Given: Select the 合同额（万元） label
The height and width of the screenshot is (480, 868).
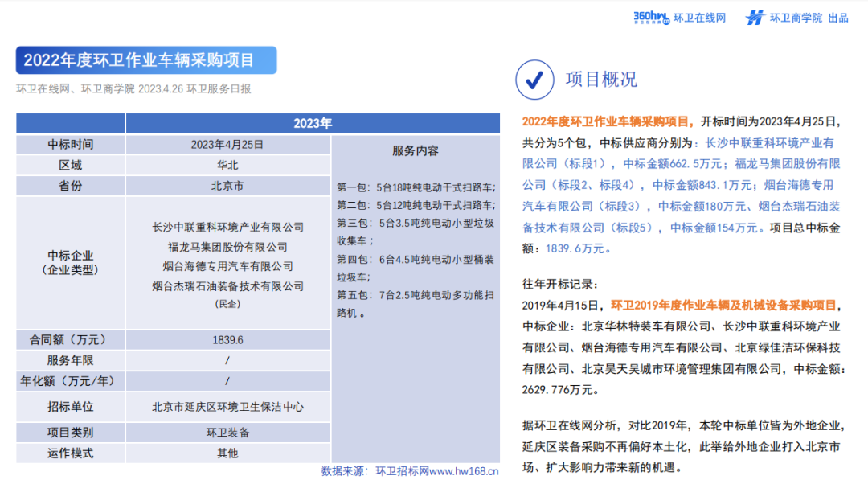Looking at the screenshot, I should (x=70, y=340).
